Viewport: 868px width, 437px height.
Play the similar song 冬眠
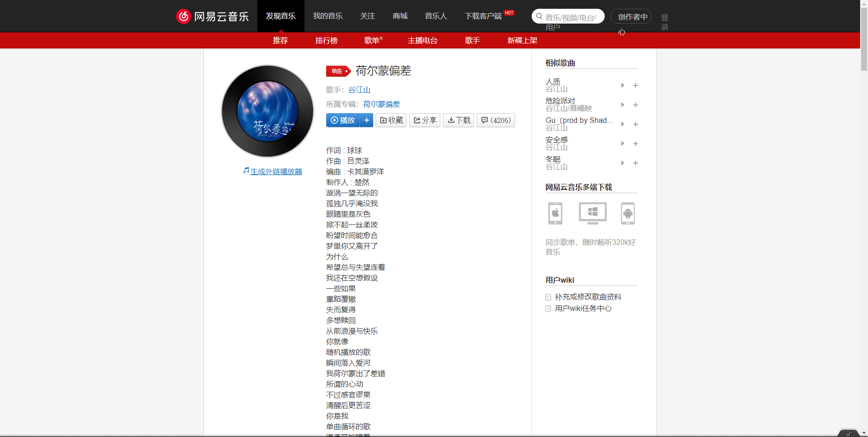click(x=622, y=163)
